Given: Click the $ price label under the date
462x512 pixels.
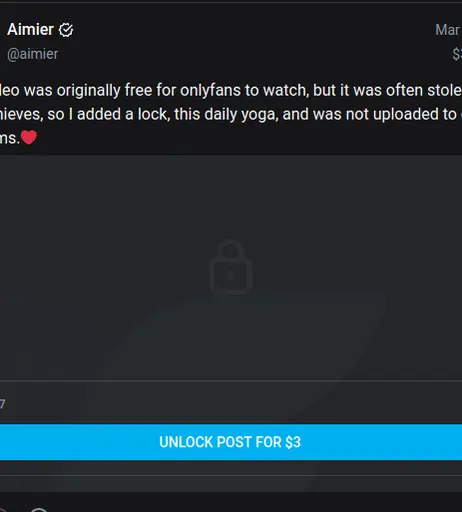Looking at the screenshot, I should pos(457,54).
